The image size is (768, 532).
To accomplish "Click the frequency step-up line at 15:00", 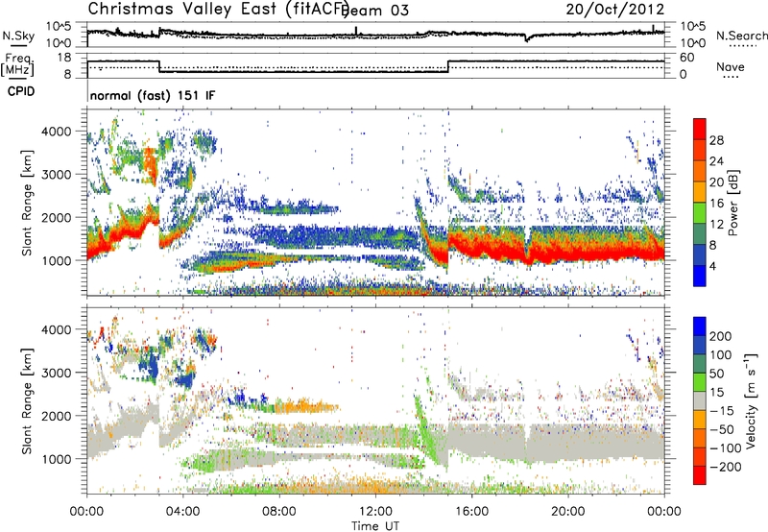I will [x=448, y=66].
